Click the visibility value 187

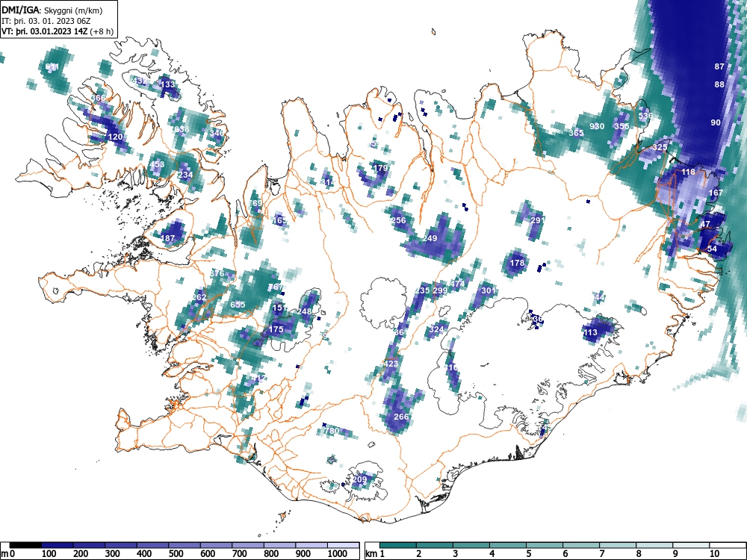pyautogui.click(x=167, y=238)
